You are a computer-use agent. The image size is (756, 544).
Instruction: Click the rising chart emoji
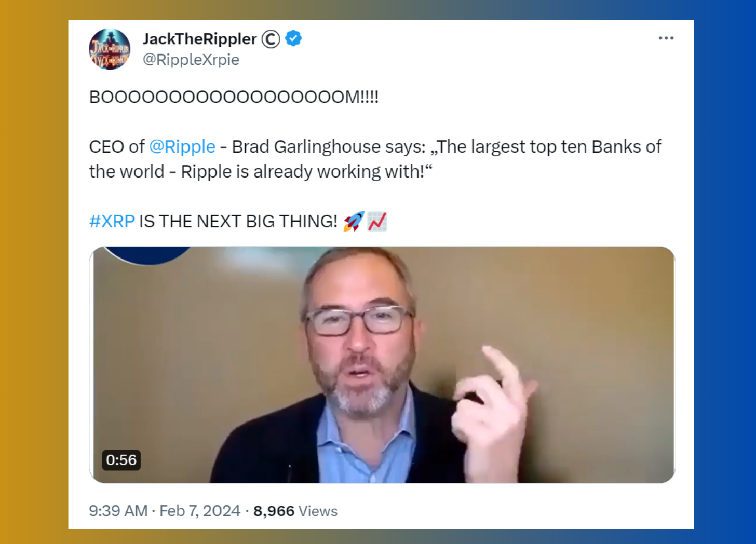(377, 222)
